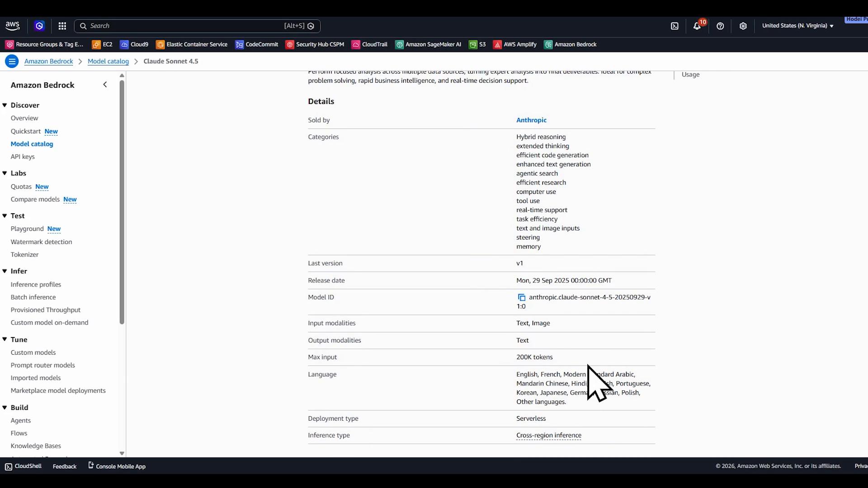Viewport: 868px width, 488px height.
Task: Open Security Hub CSPM favorite shortcut
Action: 315,44
